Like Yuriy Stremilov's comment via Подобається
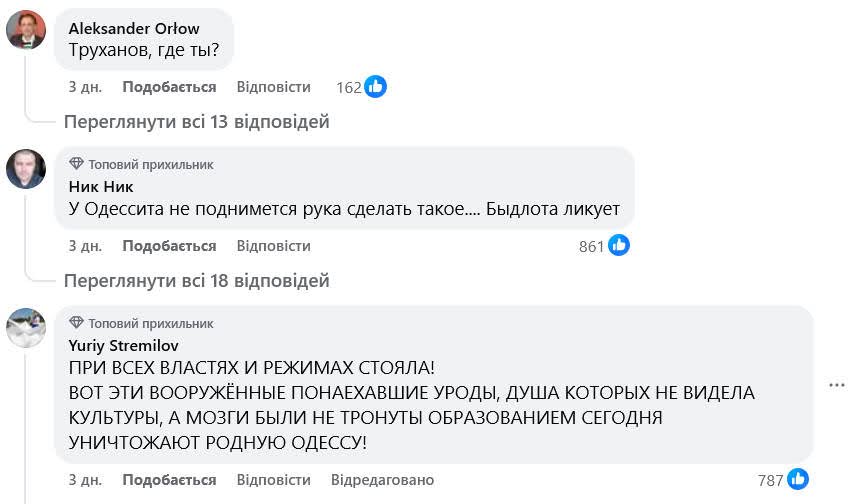 [x=169, y=480]
